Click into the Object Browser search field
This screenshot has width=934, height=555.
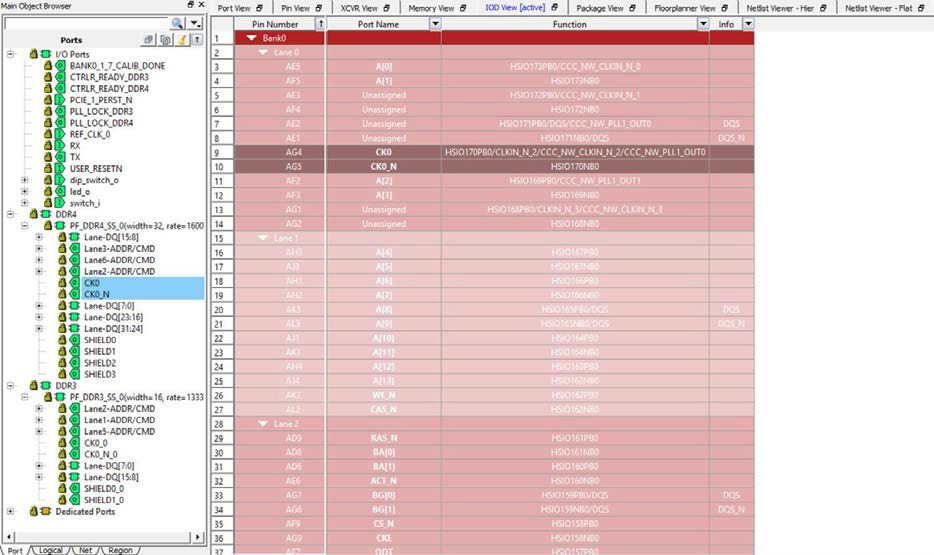87,23
